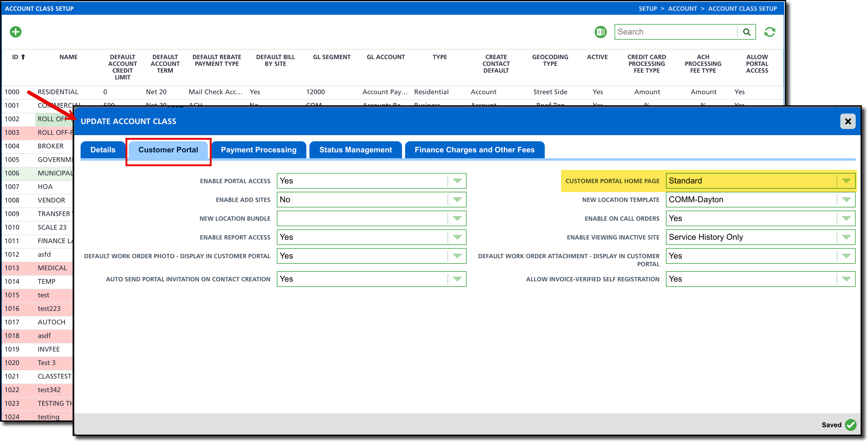Select the 1000 RESIDENTIAL account class row
868x442 pixels.
click(x=58, y=92)
